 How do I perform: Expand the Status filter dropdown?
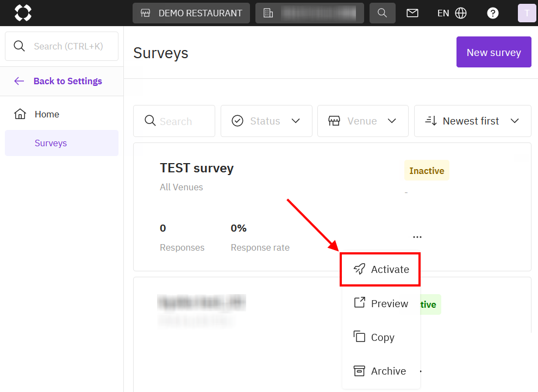pos(266,121)
